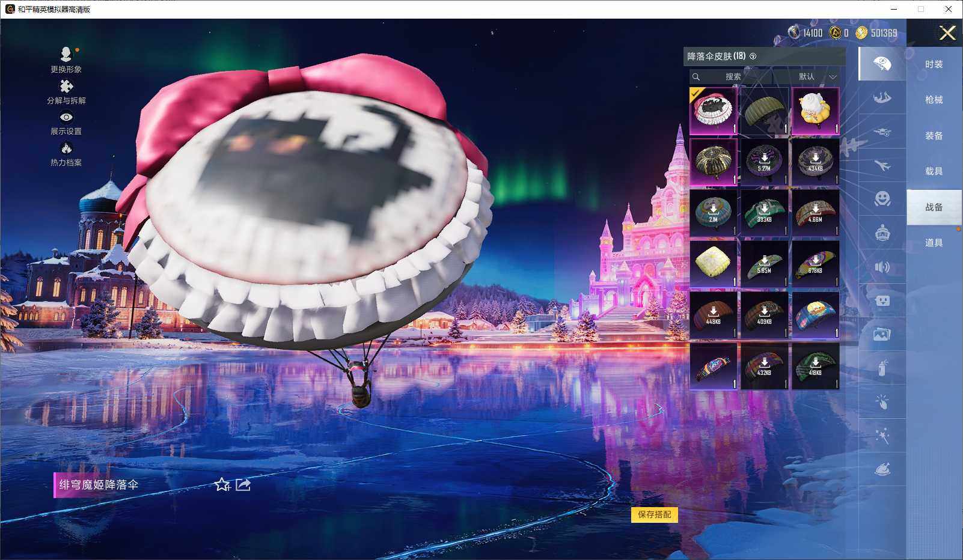Screen dimensions: 963x560
Task: Select clicking hand category icon
Action: point(882,402)
